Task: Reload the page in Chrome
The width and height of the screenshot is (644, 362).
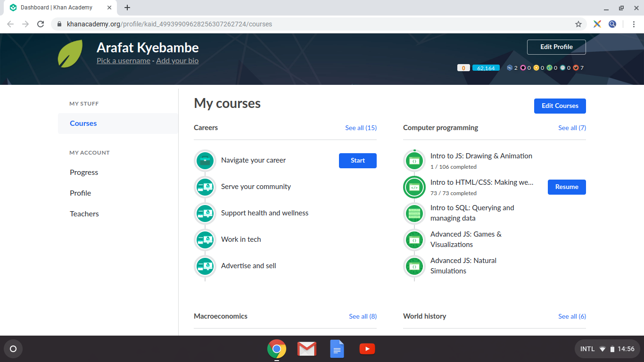Action: [x=41, y=24]
